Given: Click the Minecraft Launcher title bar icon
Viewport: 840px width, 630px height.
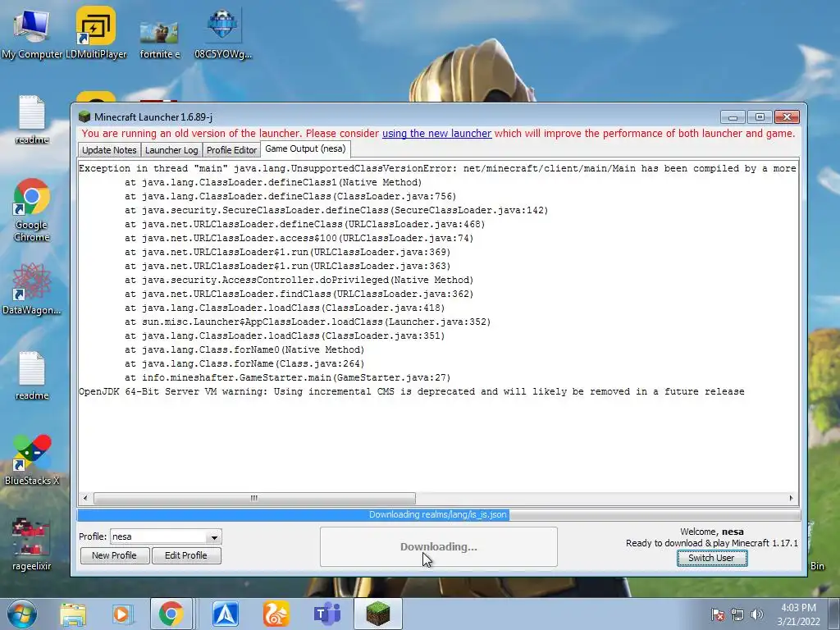Looking at the screenshot, I should click(x=84, y=116).
